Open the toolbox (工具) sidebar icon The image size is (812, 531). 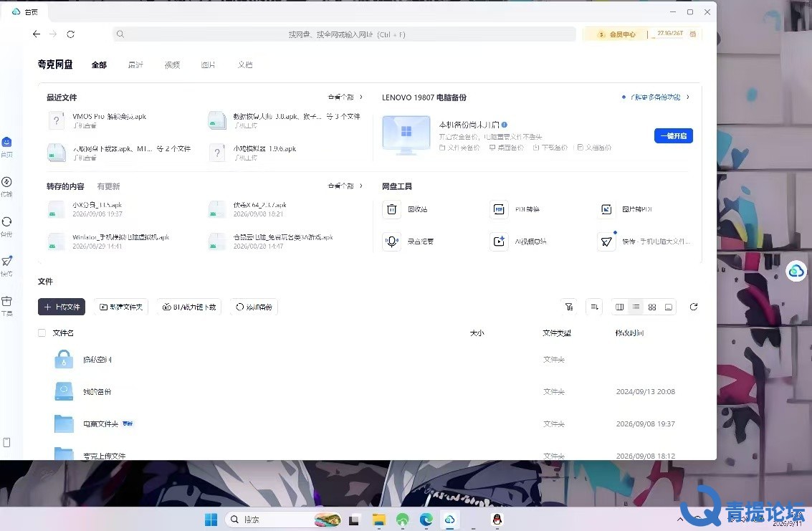pos(6,301)
